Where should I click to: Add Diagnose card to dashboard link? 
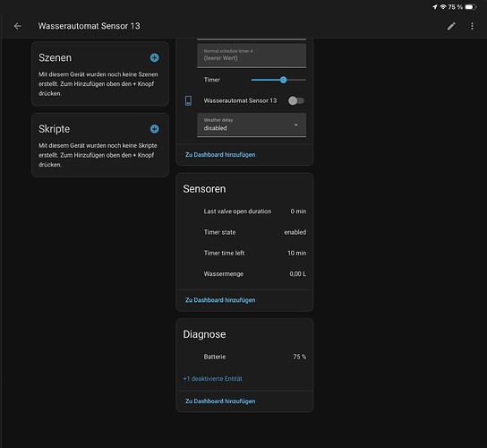[220, 401]
